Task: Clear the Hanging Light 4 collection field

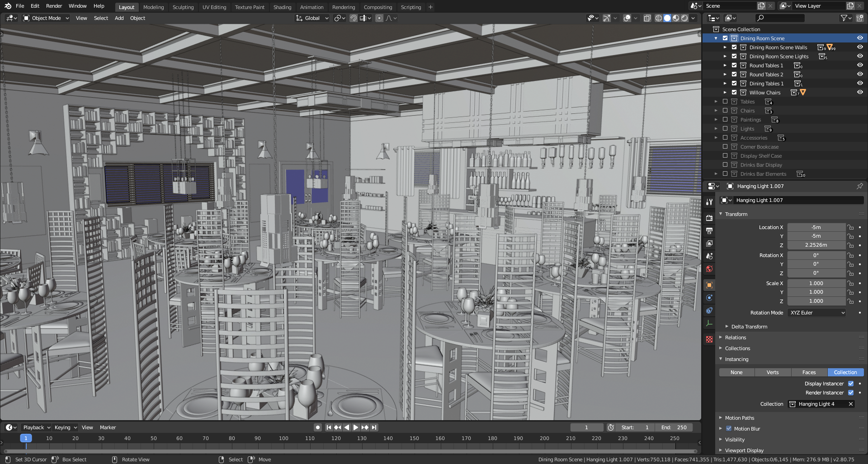Action: click(x=851, y=404)
